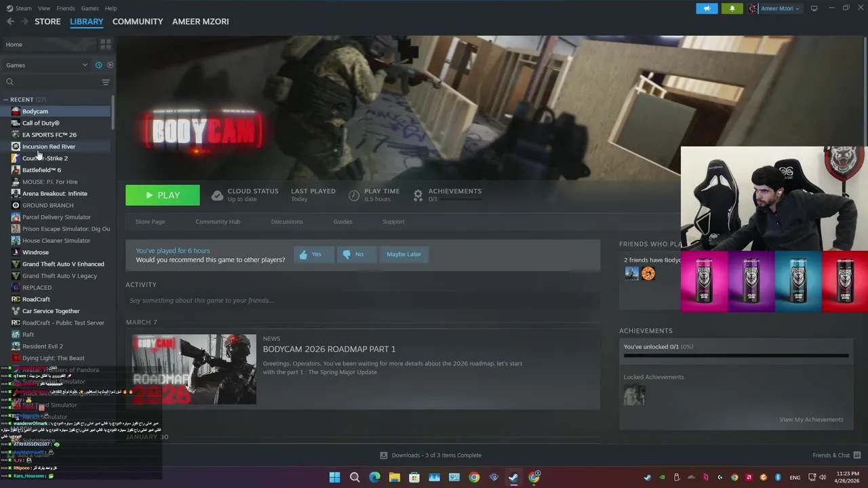
Task: Open the Guides tab
Action: click(342, 222)
